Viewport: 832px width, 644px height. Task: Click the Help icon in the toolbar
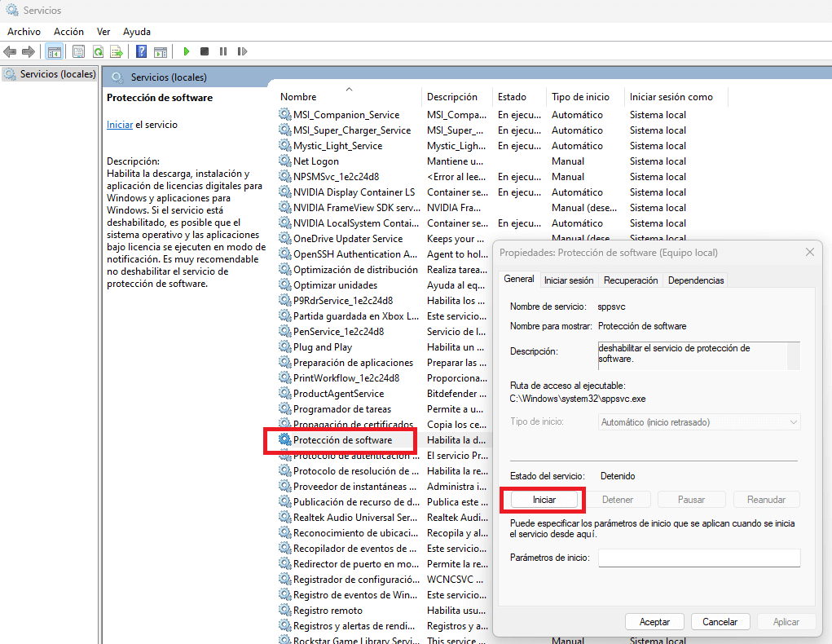click(x=140, y=51)
